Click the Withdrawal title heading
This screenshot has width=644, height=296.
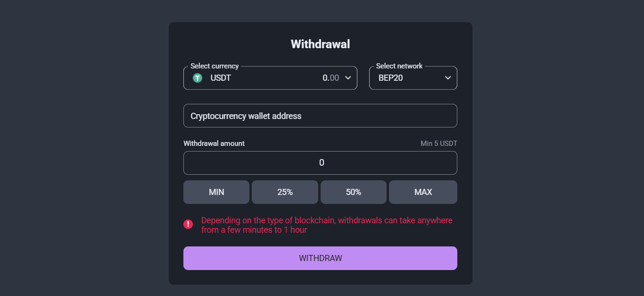point(320,43)
